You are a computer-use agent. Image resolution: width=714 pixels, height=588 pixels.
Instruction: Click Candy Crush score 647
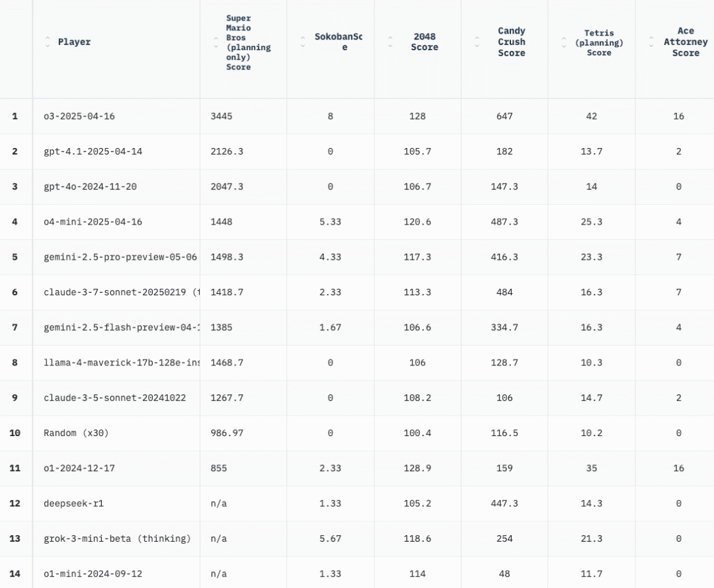[504, 116]
